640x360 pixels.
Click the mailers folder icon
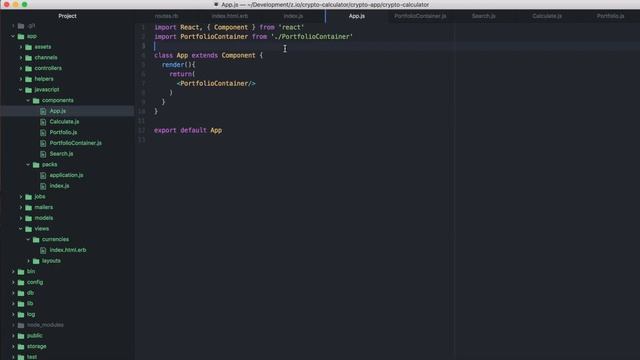click(x=29, y=207)
